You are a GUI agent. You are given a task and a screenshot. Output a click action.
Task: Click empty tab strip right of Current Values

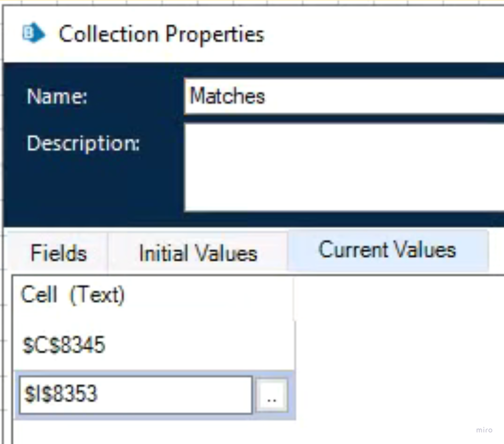tap(496, 252)
